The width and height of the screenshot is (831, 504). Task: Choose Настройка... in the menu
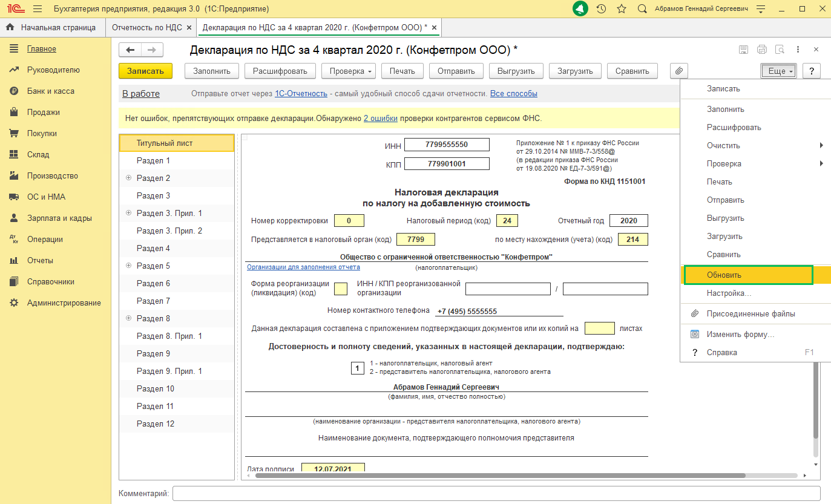(x=755, y=293)
